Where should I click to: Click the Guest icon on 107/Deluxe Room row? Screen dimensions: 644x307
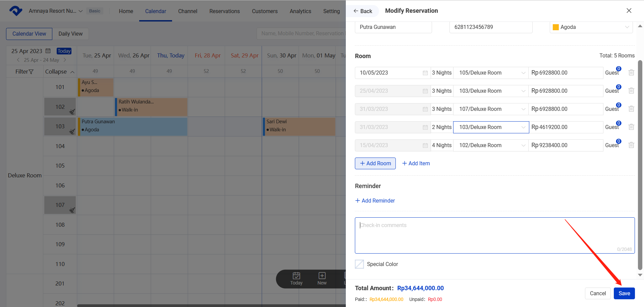pyautogui.click(x=612, y=109)
